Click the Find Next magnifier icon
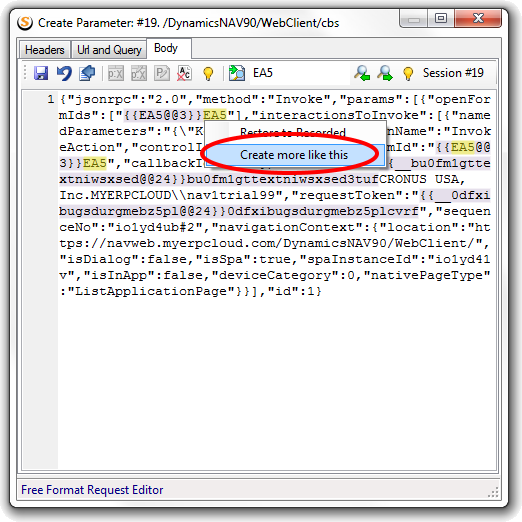 [385, 73]
